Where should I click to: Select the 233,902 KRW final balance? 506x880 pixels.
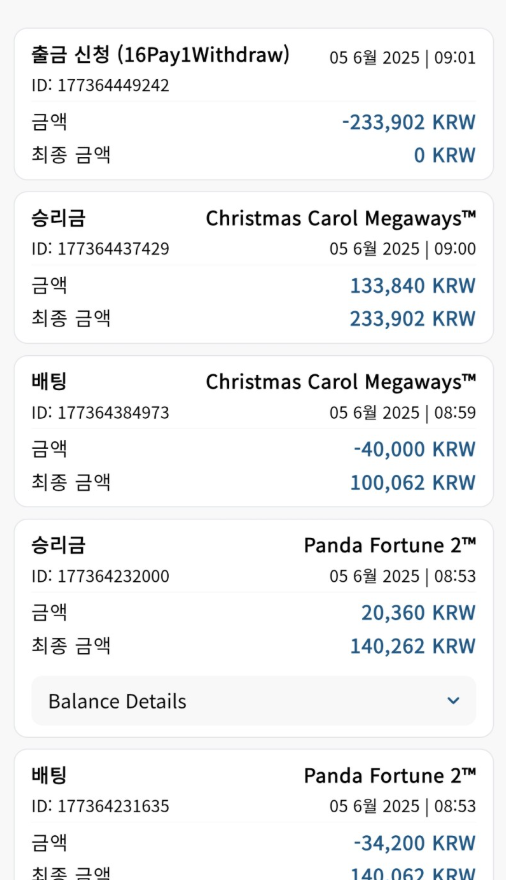(x=413, y=319)
